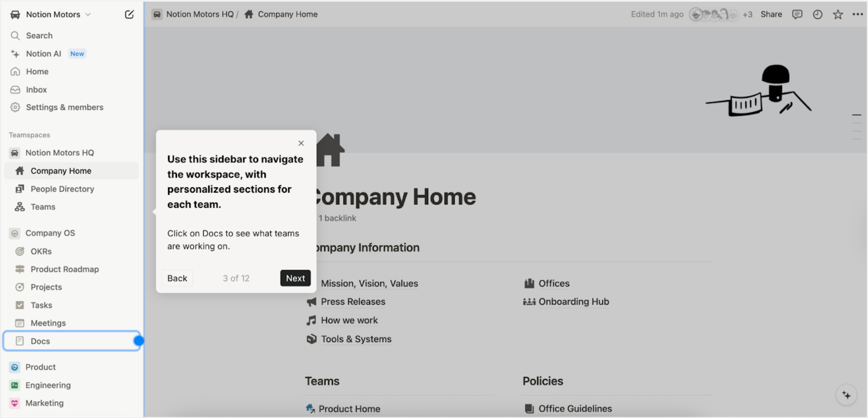Click the Tools & Systems box icon

tap(311, 339)
